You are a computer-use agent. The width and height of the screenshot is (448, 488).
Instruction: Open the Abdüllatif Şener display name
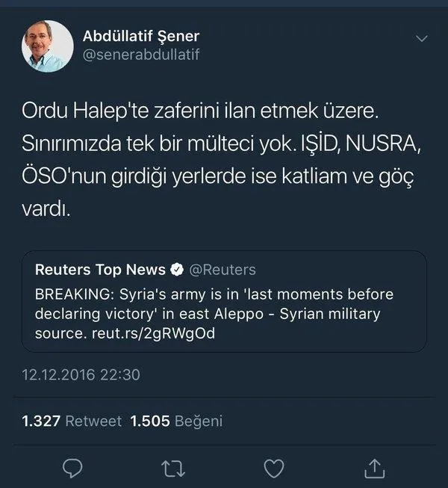(x=140, y=37)
